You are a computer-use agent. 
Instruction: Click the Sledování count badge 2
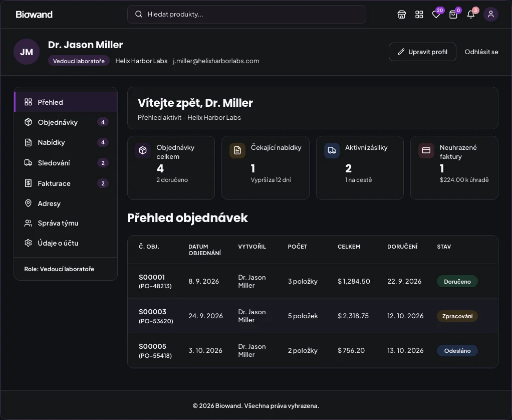click(103, 163)
